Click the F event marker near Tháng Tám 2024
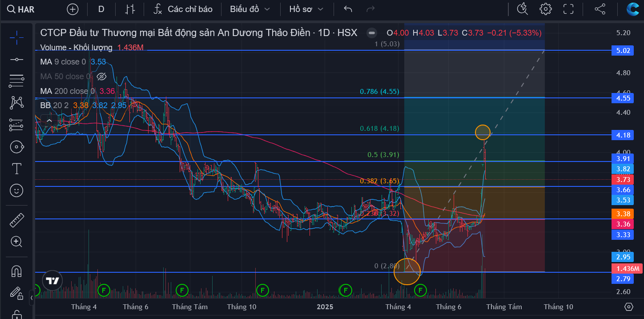The height and width of the screenshot is (319, 644). [x=181, y=291]
